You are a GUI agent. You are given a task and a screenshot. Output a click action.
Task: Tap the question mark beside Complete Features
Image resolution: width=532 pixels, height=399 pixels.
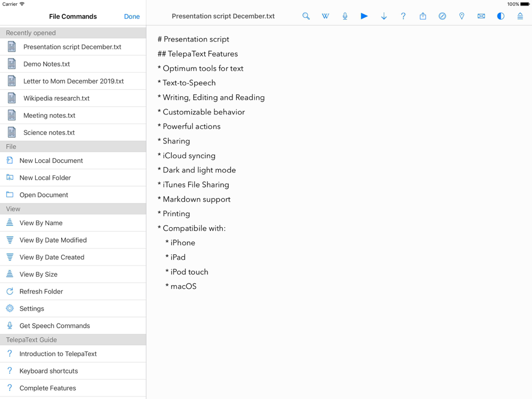point(10,387)
